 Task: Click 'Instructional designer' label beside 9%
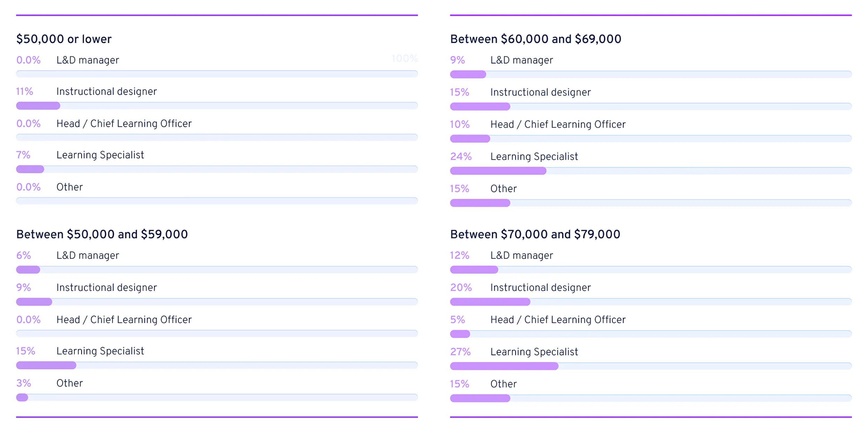(106, 288)
